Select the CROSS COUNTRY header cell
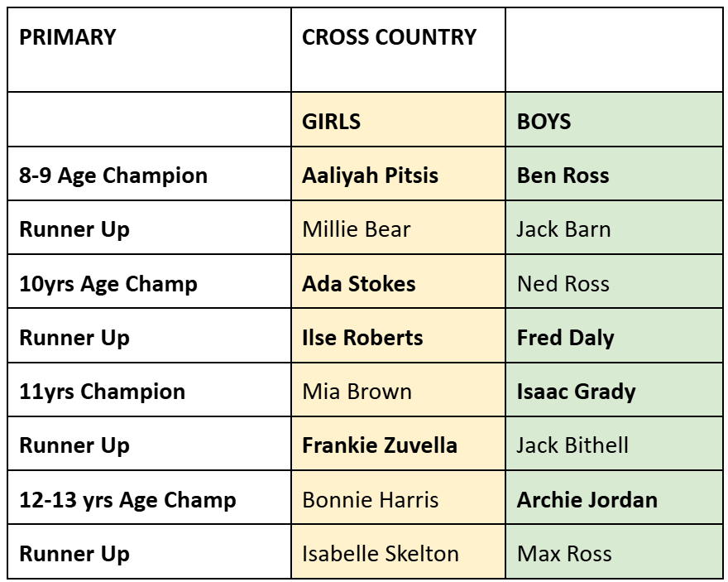728x582 pixels. click(x=398, y=50)
